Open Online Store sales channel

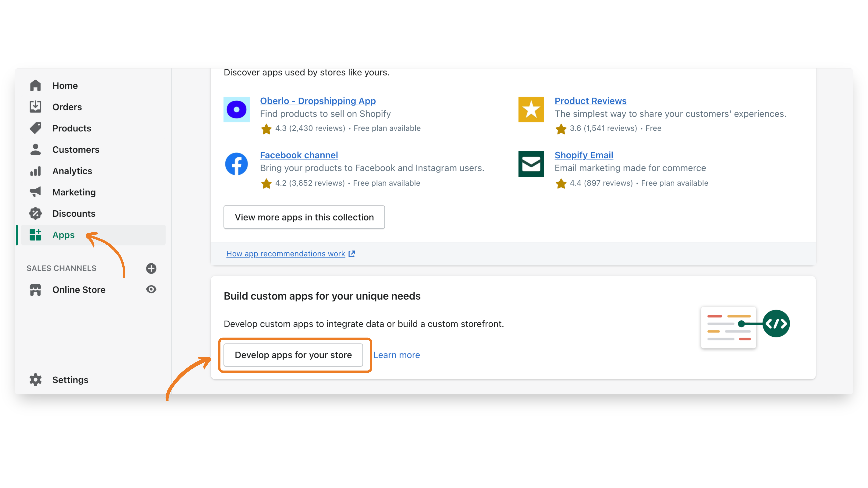point(79,290)
